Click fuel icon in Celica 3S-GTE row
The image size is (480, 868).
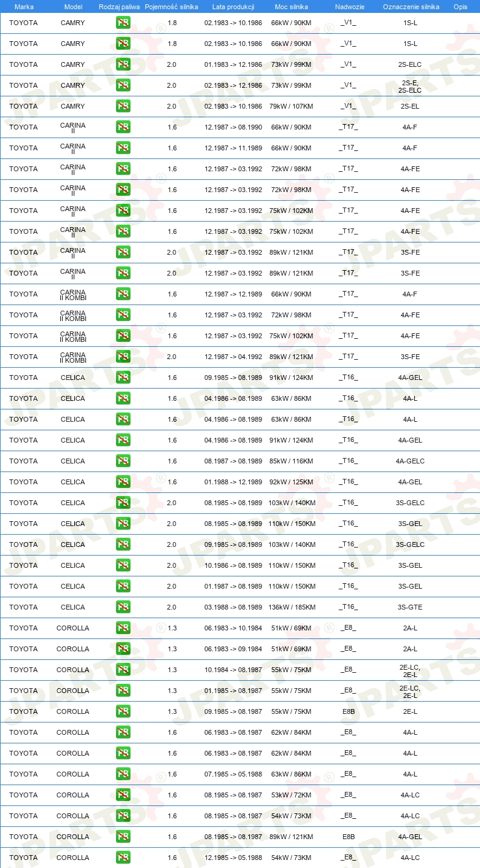pyautogui.click(x=123, y=607)
